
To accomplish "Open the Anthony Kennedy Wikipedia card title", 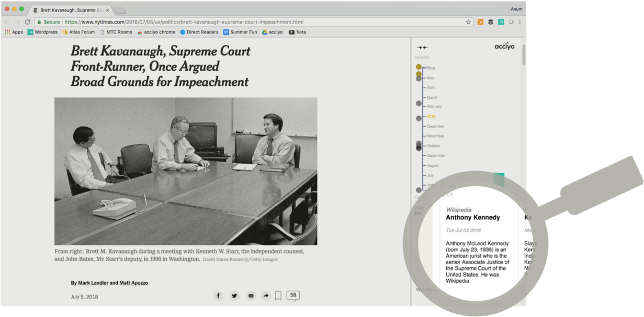I will tap(473, 218).
